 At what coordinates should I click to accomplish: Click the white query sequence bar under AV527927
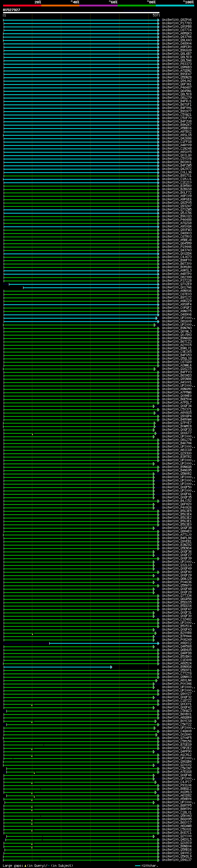(81, 12)
